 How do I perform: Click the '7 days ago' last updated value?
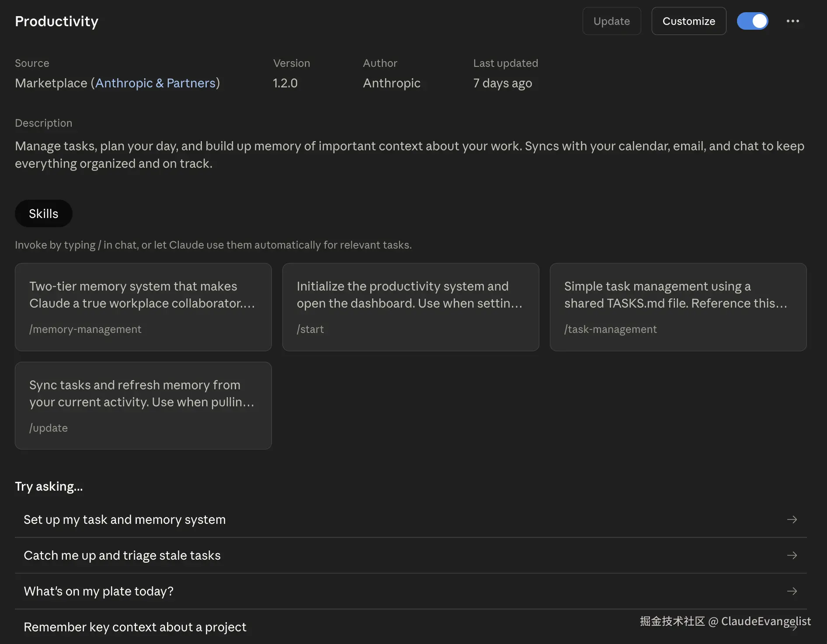click(503, 83)
